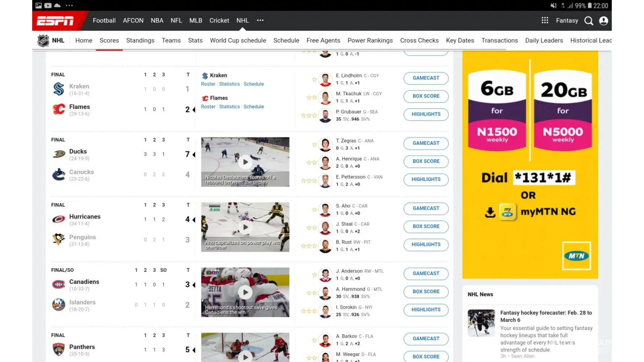Open Box Score for Ducks-Canucks game
This screenshot has width=644, height=362.
pyautogui.click(x=426, y=161)
